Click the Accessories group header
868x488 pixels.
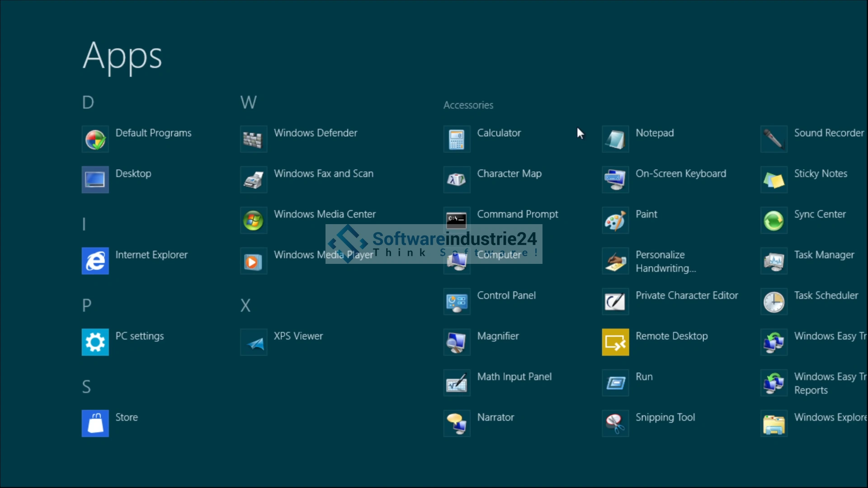(x=468, y=105)
